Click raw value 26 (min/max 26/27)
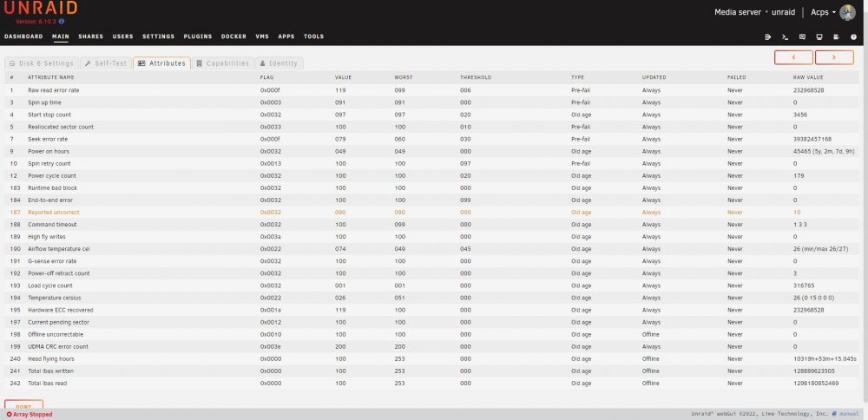Screen dimensions: 868x420 [820, 248]
